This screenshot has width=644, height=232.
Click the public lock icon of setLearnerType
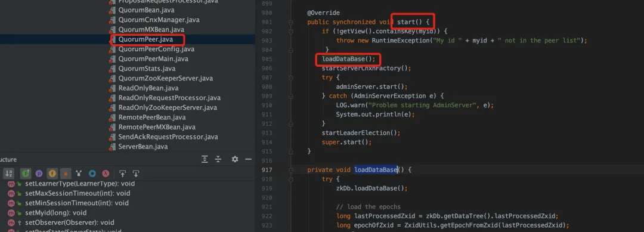[x=19, y=184]
